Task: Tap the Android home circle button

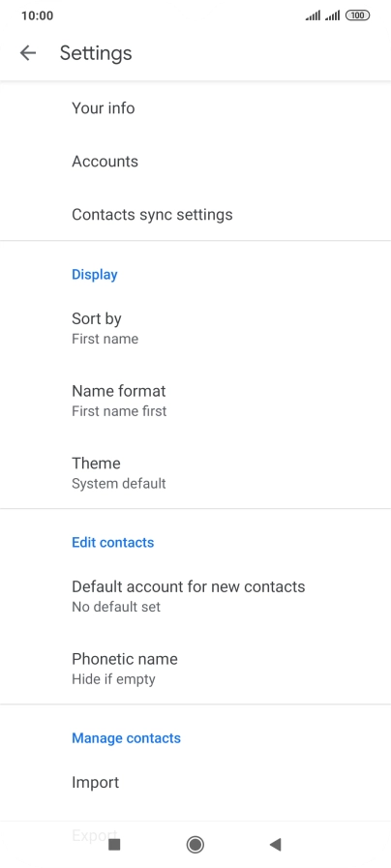Action: [195, 844]
